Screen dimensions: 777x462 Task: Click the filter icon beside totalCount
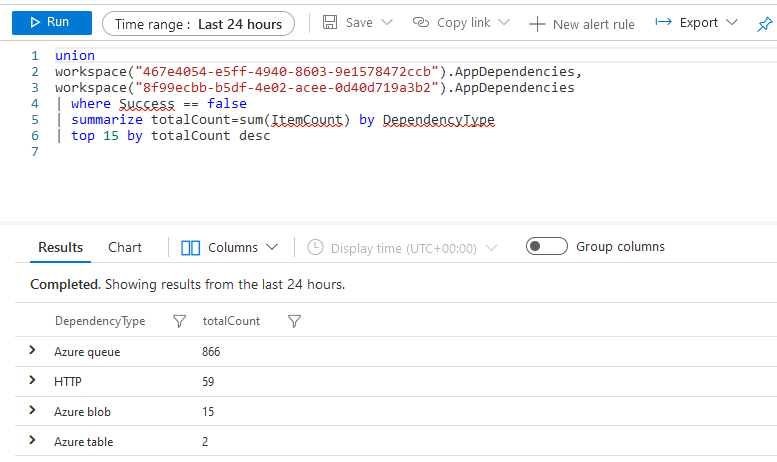pyautogui.click(x=294, y=321)
